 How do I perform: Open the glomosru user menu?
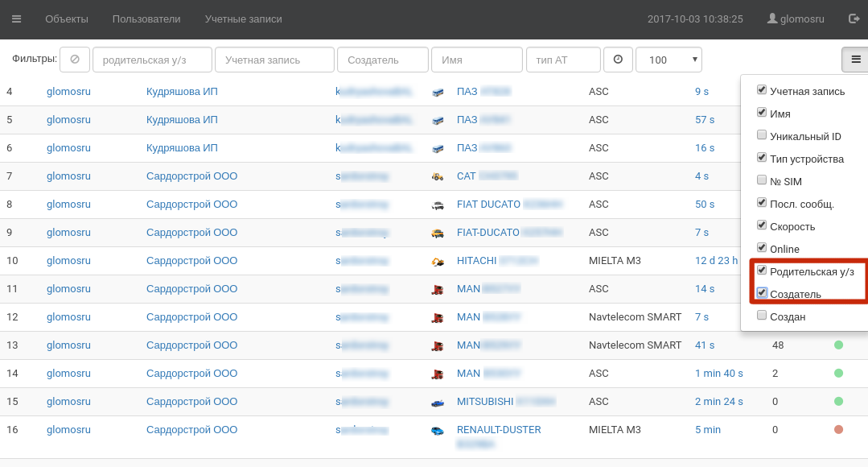tap(796, 19)
